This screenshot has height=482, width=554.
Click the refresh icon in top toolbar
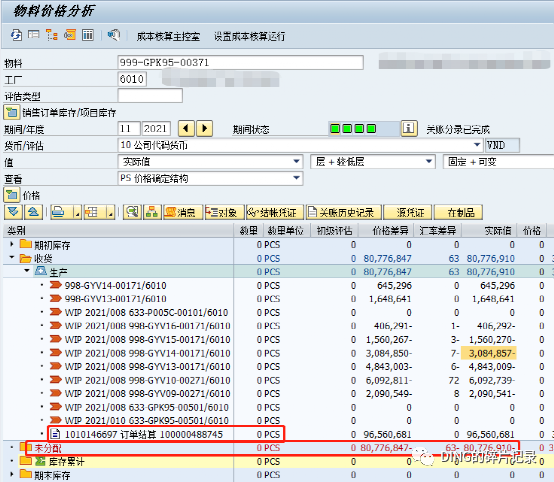[x=16, y=35]
